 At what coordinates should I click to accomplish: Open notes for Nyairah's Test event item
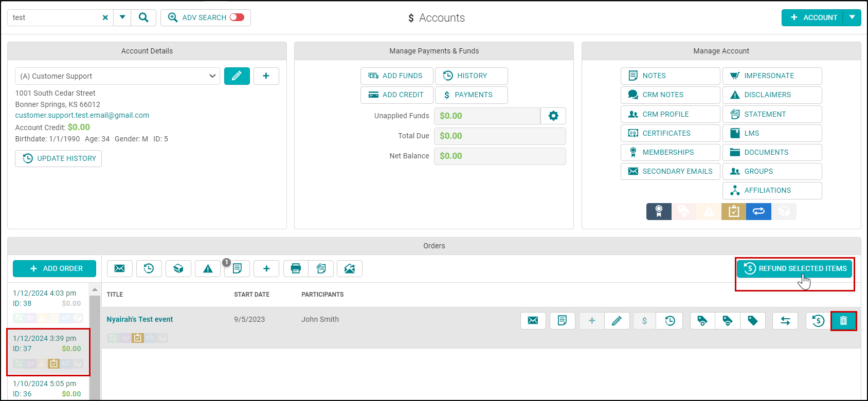coord(563,321)
